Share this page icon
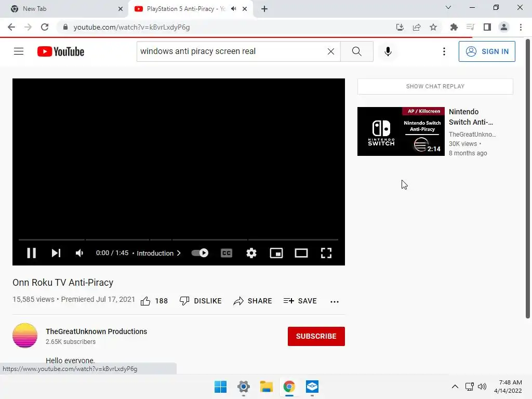 [417, 27]
